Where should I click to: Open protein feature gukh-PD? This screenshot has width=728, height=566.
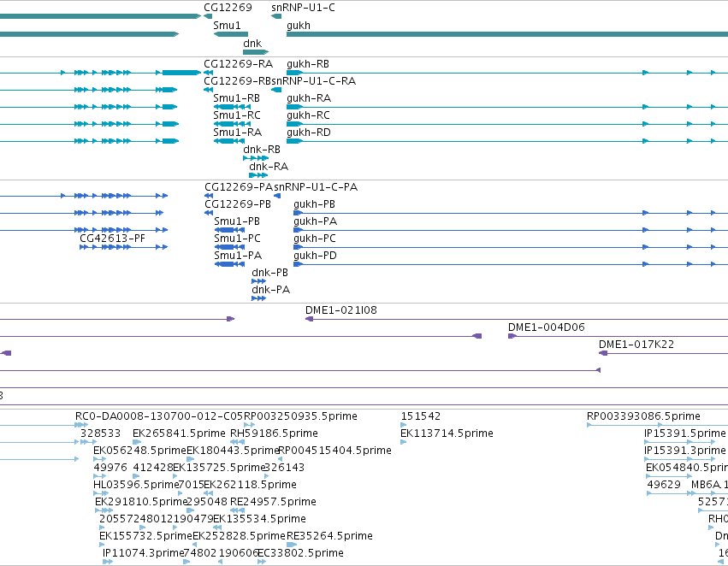point(315,256)
